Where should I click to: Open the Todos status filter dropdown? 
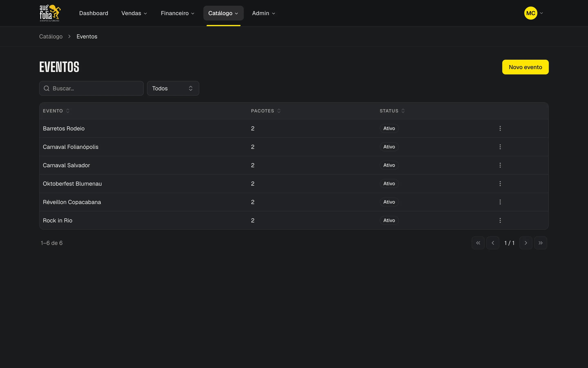[x=173, y=88]
